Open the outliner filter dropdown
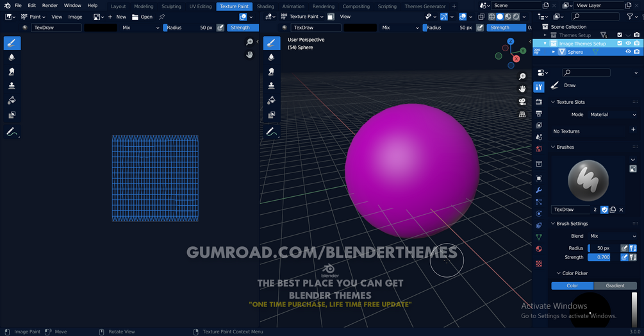The width and height of the screenshot is (644, 336). pos(632,17)
